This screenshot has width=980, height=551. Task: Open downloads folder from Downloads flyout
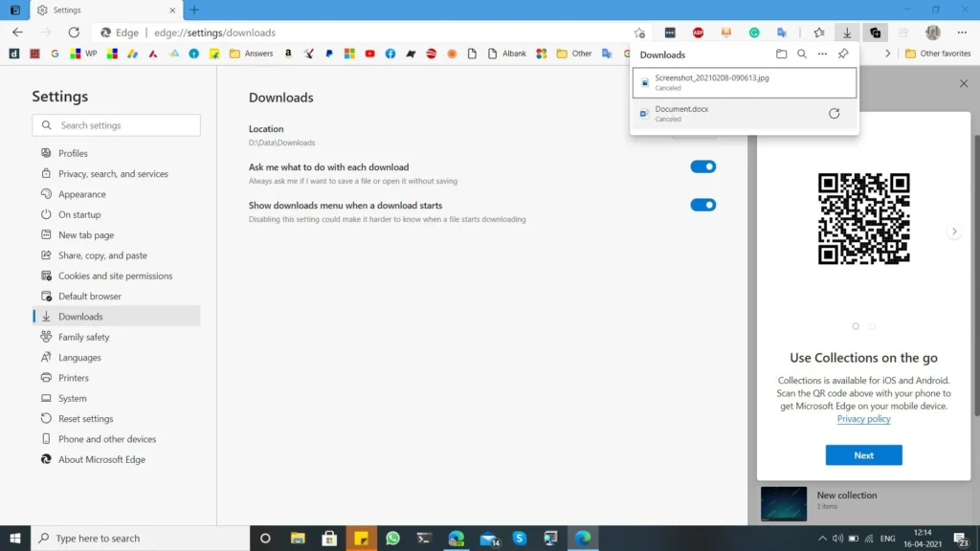click(x=781, y=55)
